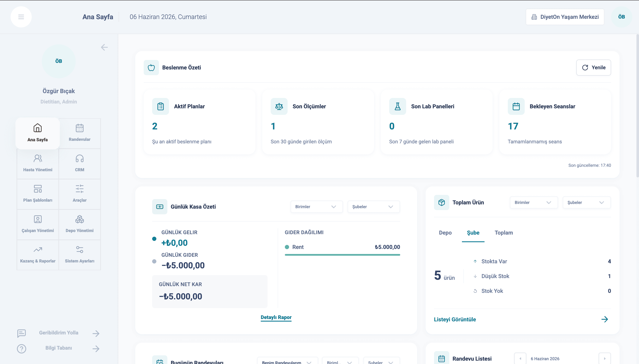Expand Birimler dropdown in Toplam Ürün
The width and height of the screenshot is (639, 364).
coord(534,202)
